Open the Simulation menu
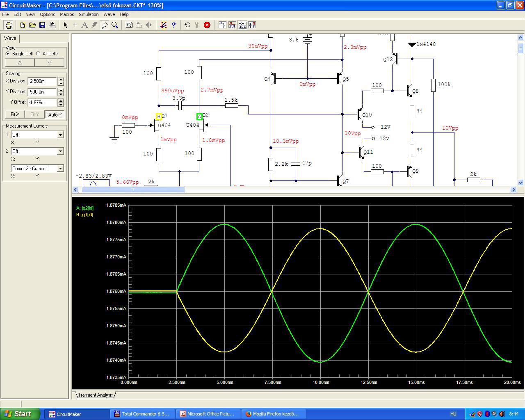 [89, 14]
